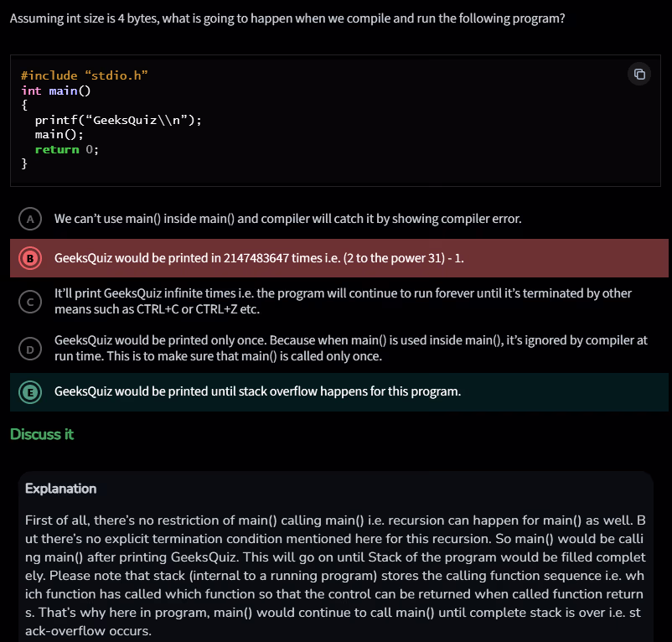This screenshot has width=672, height=642.
Task: Choose the answer saying printed only once
Action: point(350,348)
